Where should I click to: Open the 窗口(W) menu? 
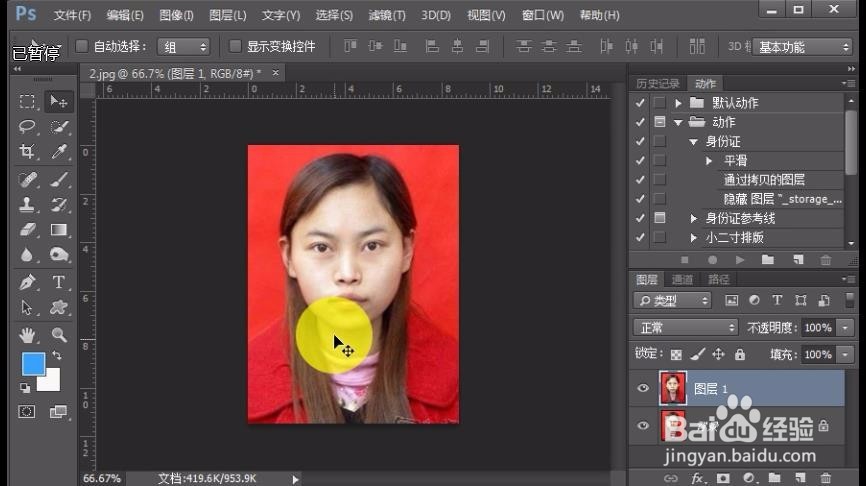click(x=543, y=15)
